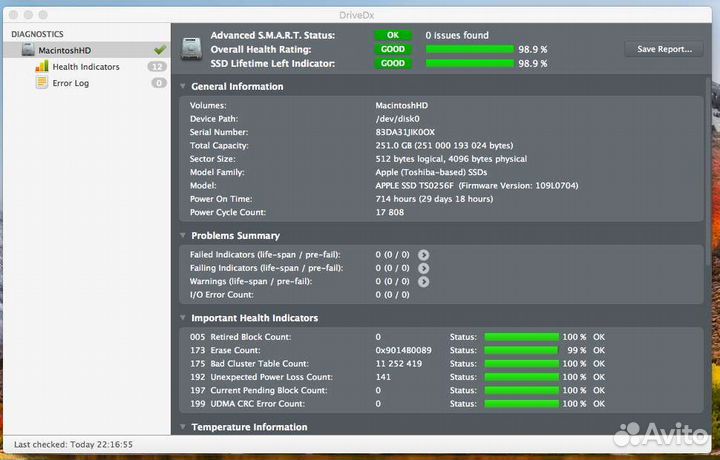Select the MacintoshHD drive icon in sidebar
Screen dimensions: 720x460
(x=28, y=50)
